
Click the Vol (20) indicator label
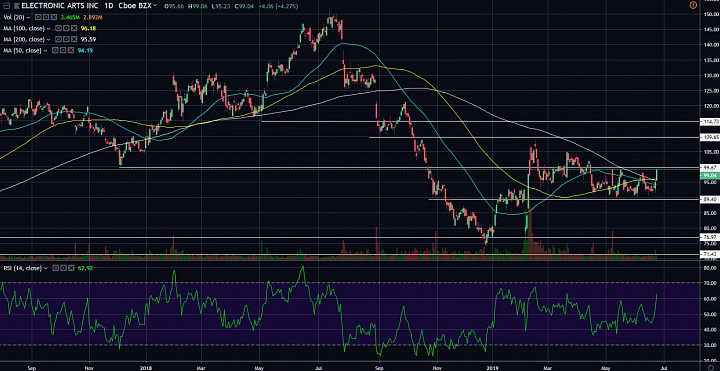pyautogui.click(x=14, y=17)
